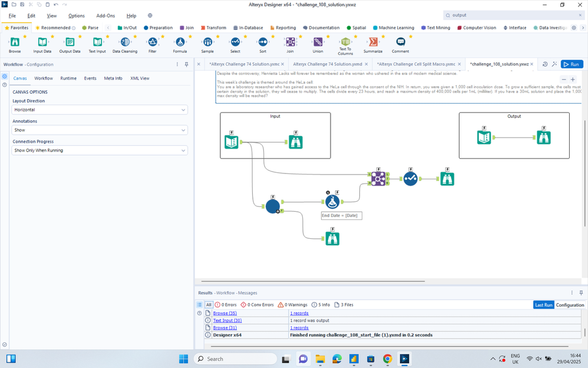Select the Browse tool from the palette
Screen dimensions: 588x368
pyautogui.click(x=14, y=42)
